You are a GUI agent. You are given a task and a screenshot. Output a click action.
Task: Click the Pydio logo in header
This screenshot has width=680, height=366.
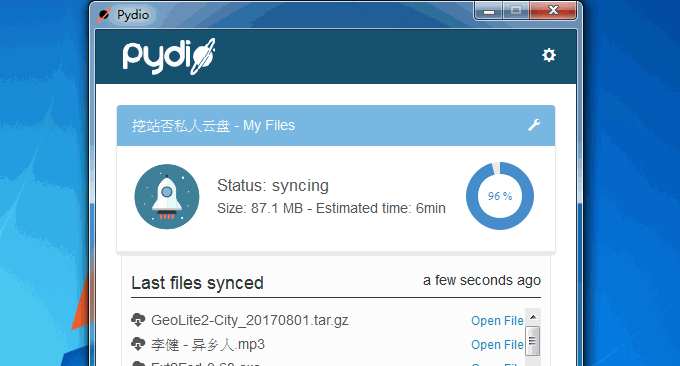tap(169, 56)
